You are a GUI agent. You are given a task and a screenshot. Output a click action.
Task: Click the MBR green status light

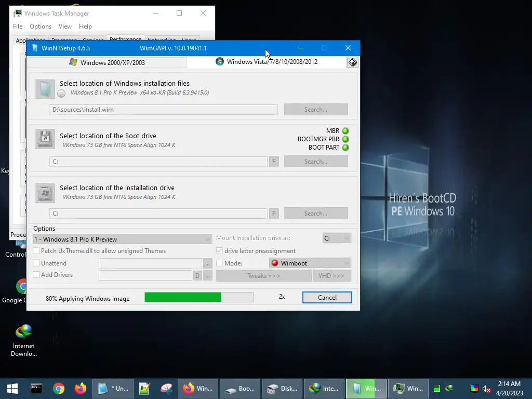(x=345, y=130)
